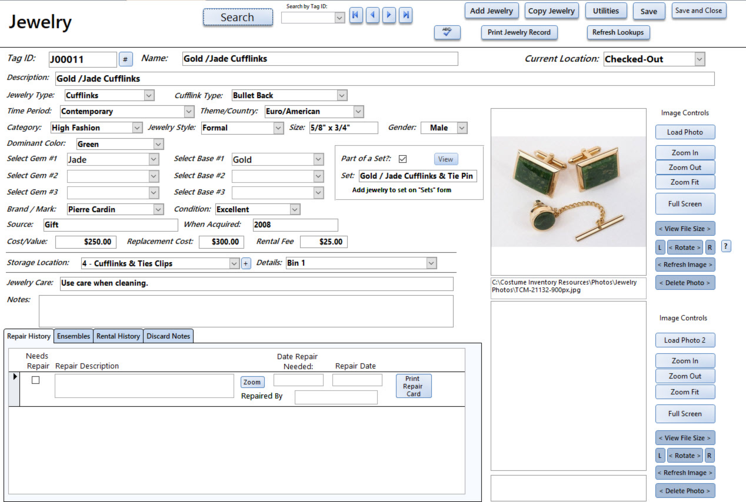The width and height of the screenshot is (746, 502).
Task: Switch to the Rental History tab
Action: (x=118, y=336)
